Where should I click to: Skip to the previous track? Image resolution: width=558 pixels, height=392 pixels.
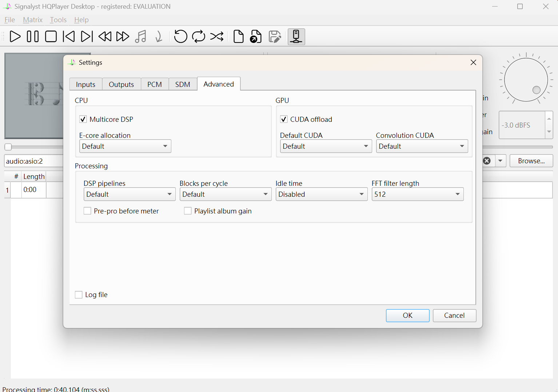tap(69, 37)
